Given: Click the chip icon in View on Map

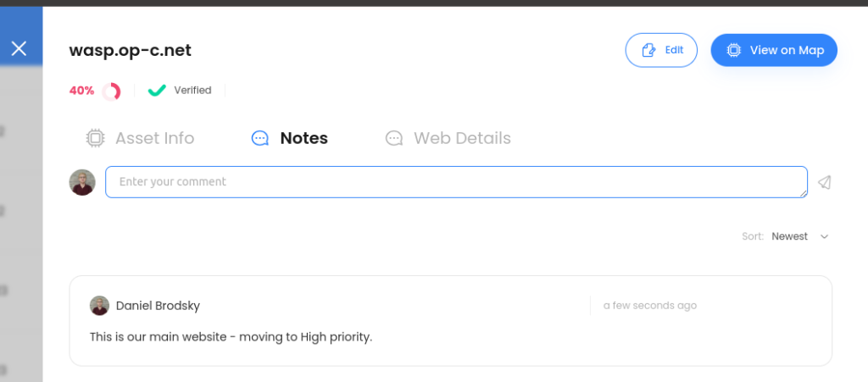Looking at the screenshot, I should 733,50.
